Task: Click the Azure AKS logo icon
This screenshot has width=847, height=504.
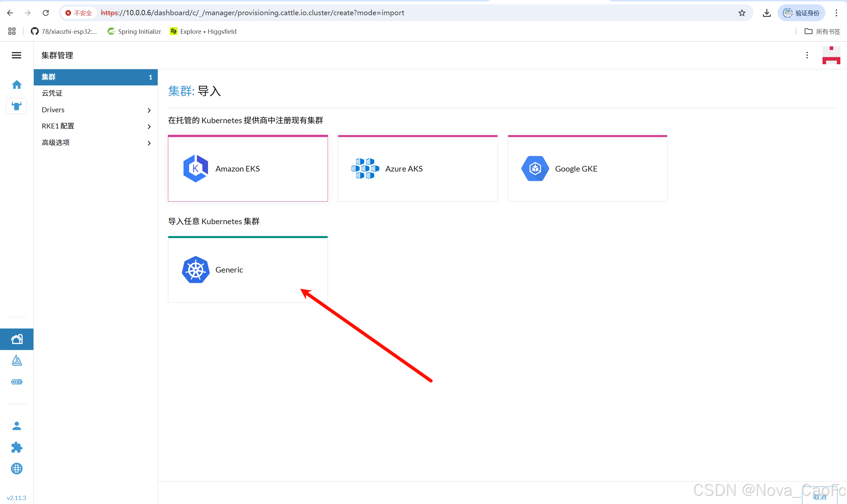Action: (x=365, y=169)
